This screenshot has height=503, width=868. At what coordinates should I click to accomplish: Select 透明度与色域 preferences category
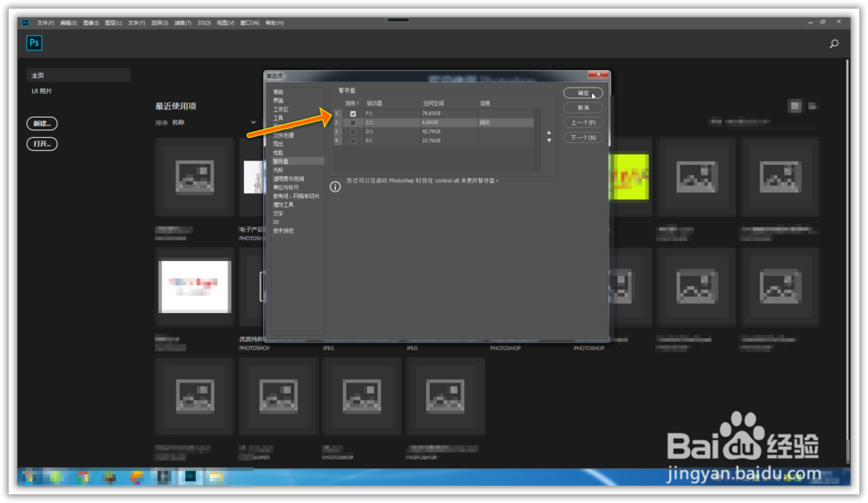point(288,179)
